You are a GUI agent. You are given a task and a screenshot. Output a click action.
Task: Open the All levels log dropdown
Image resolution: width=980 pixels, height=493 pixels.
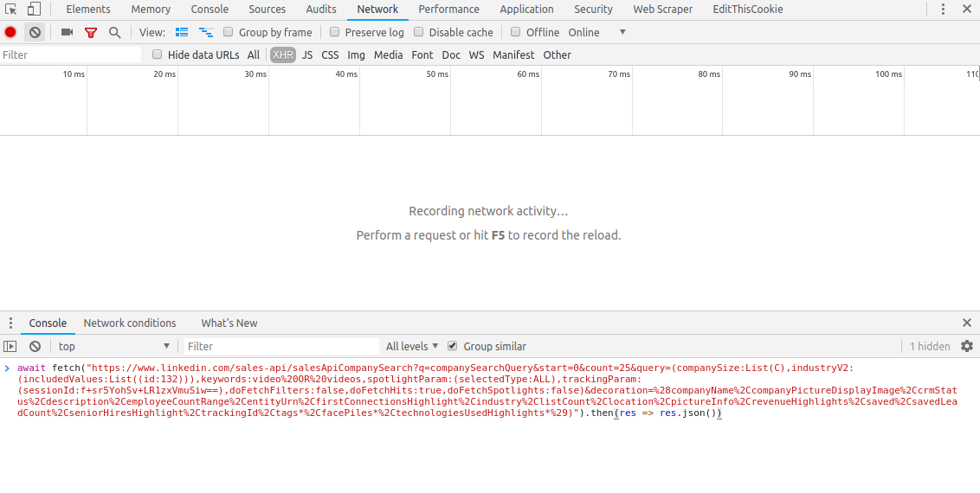point(412,346)
